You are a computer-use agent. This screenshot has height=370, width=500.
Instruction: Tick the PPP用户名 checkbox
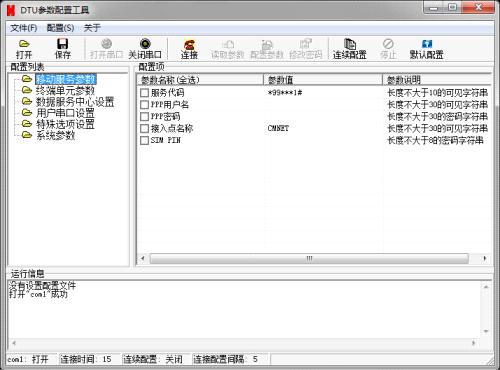(144, 105)
